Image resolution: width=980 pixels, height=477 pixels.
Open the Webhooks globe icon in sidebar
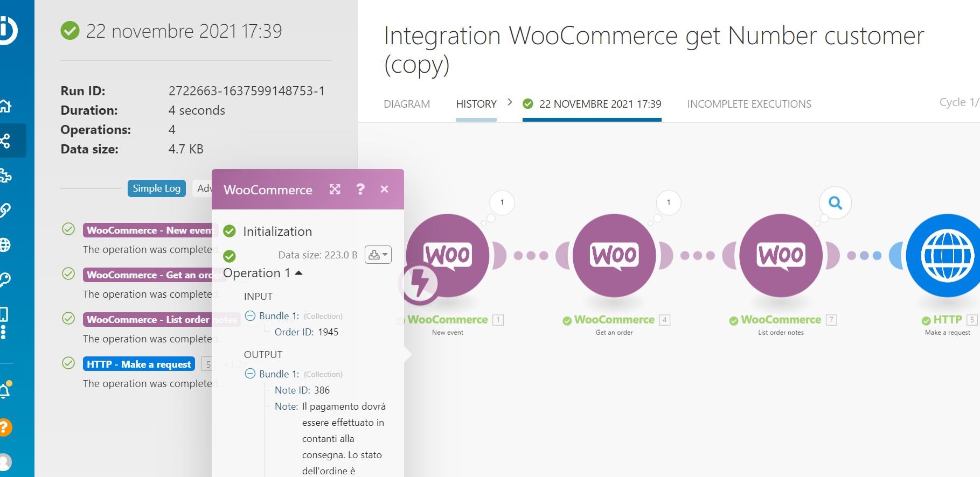coord(5,245)
